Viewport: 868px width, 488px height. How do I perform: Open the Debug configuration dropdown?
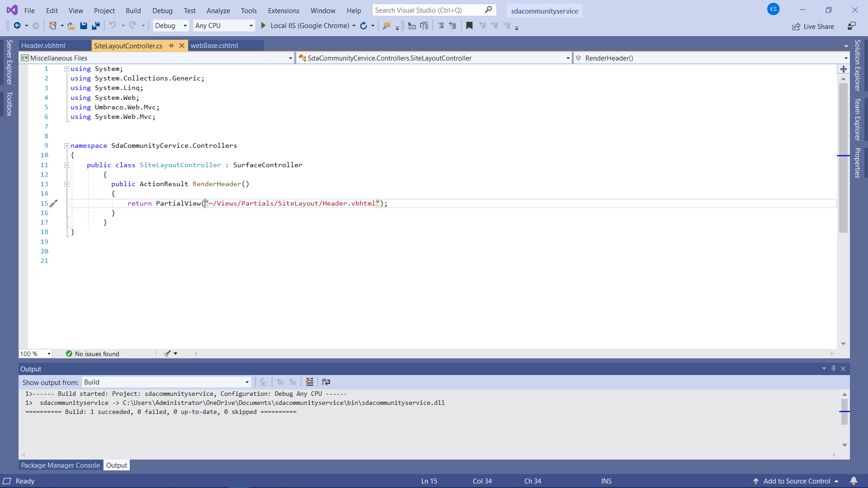(171, 26)
